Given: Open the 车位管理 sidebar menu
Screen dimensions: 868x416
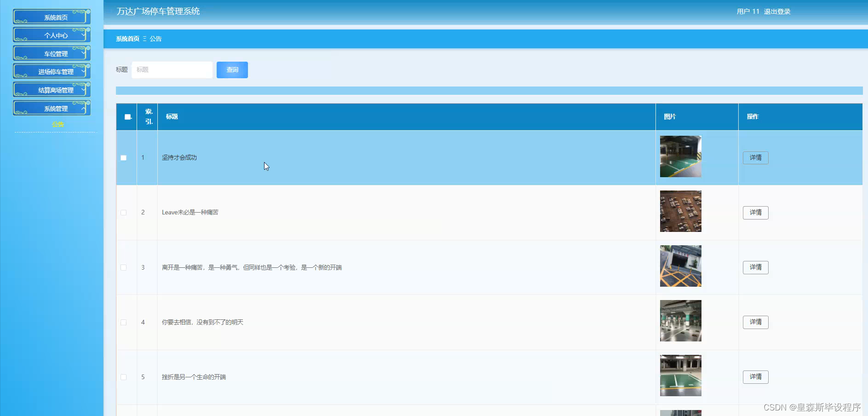Looking at the screenshot, I should (x=52, y=53).
